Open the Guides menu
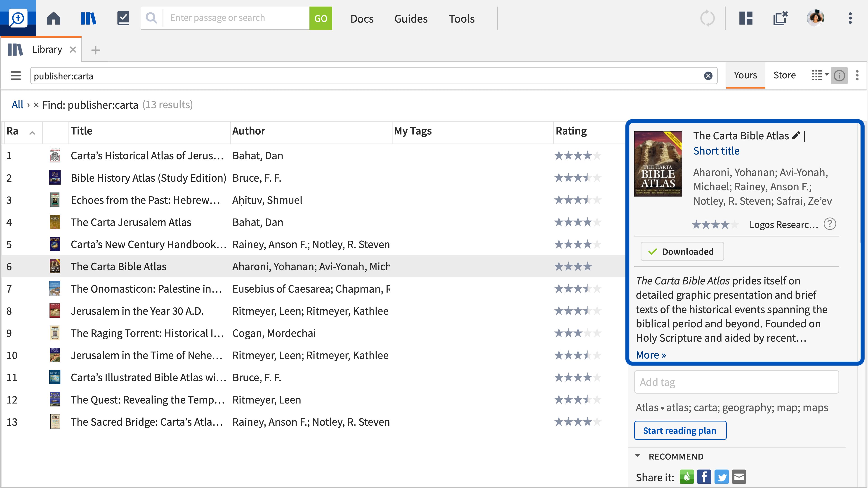This screenshot has width=868, height=488. tap(411, 19)
